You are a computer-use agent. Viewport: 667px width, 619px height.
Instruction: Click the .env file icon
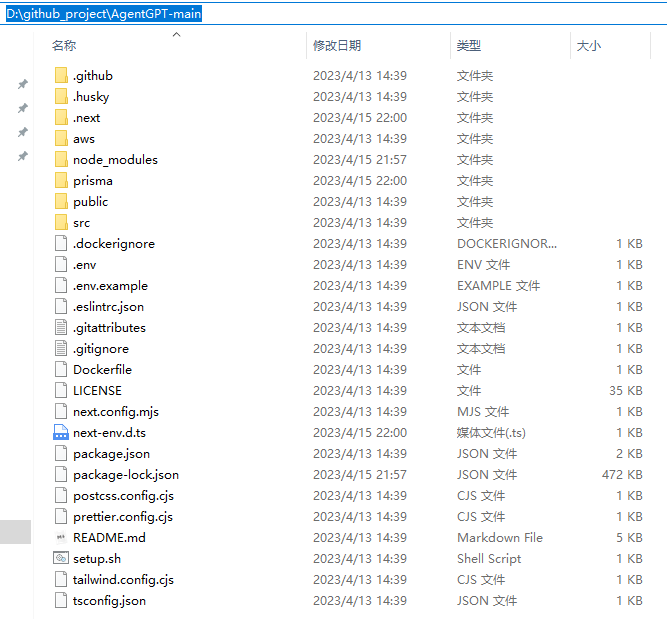[61, 264]
